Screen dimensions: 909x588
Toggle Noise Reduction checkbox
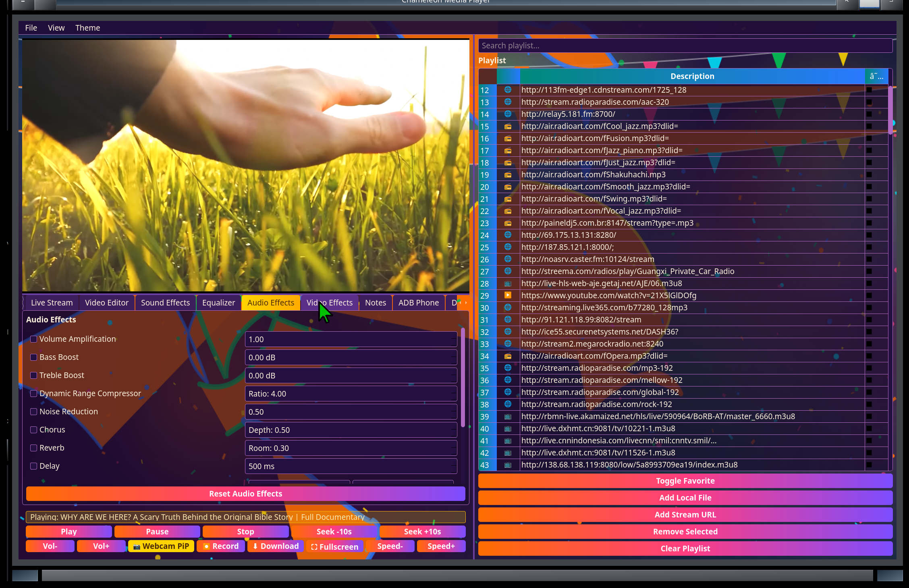tap(34, 411)
